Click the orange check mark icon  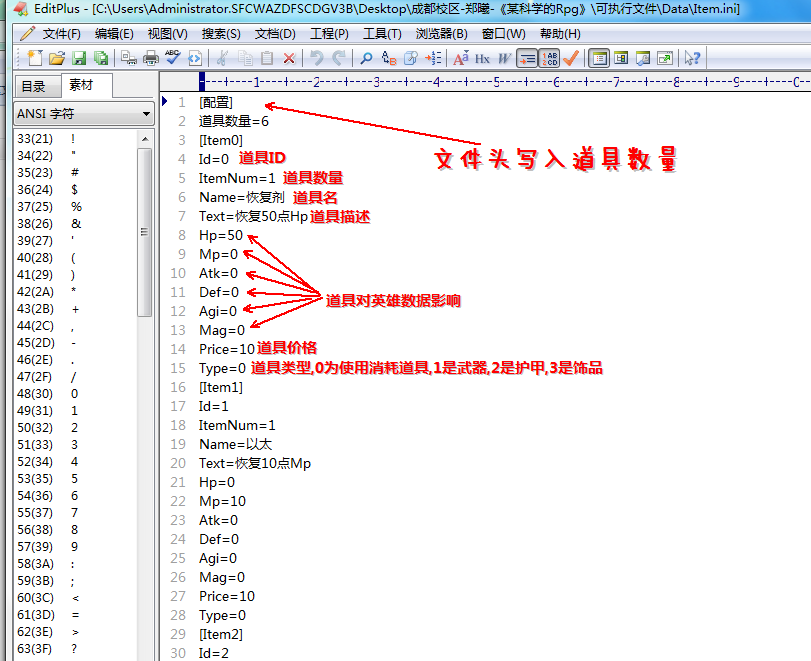(571, 58)
